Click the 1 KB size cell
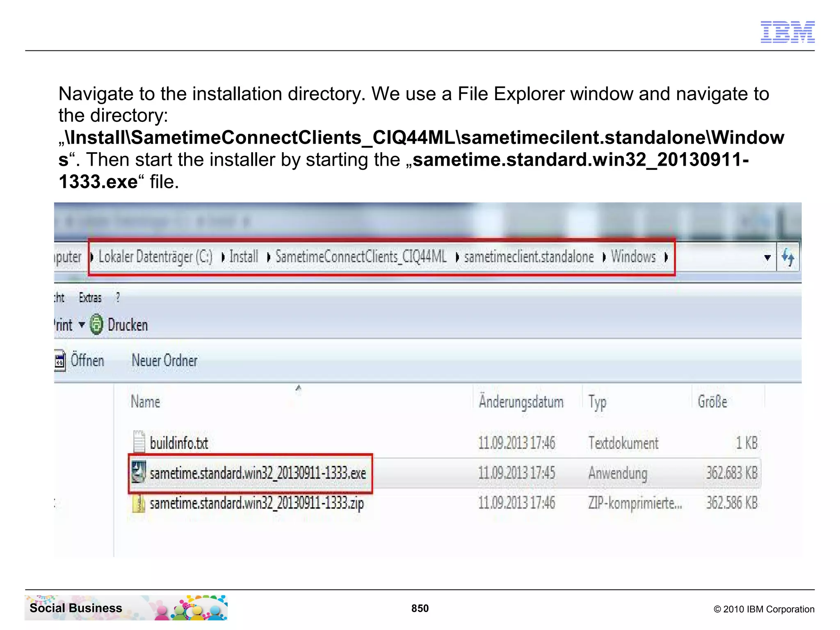The image size is (840, 630). point(746,443)
